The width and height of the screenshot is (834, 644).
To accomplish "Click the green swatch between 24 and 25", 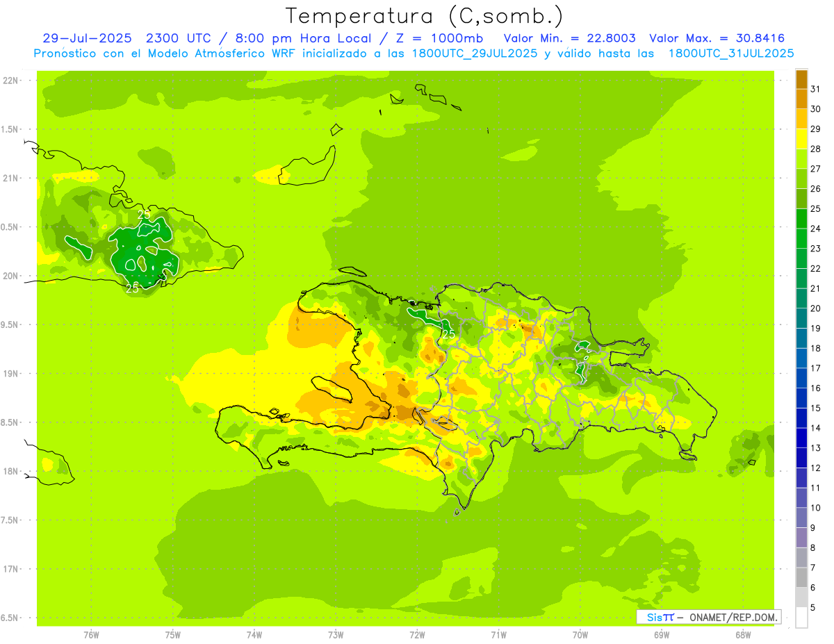I will (x=801, y=219).
